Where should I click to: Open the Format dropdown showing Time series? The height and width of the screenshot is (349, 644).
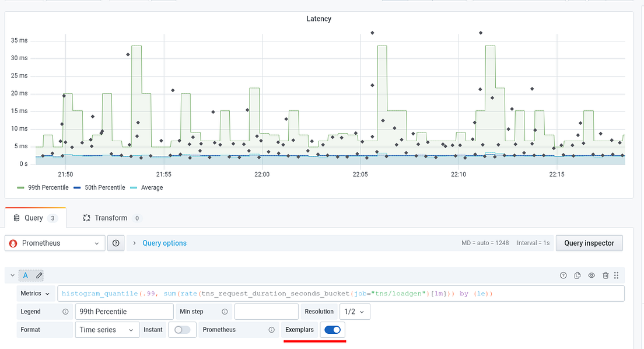(107, 330)
